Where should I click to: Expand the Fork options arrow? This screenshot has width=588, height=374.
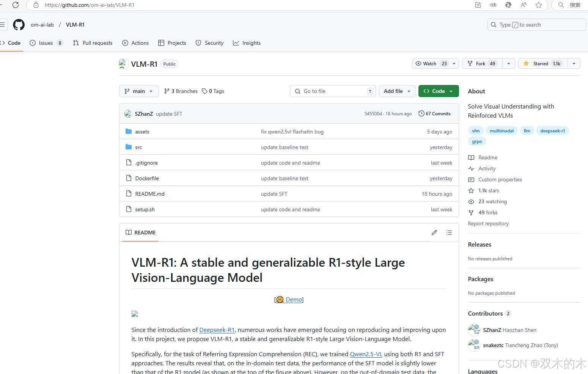click(x=509, y=63)
